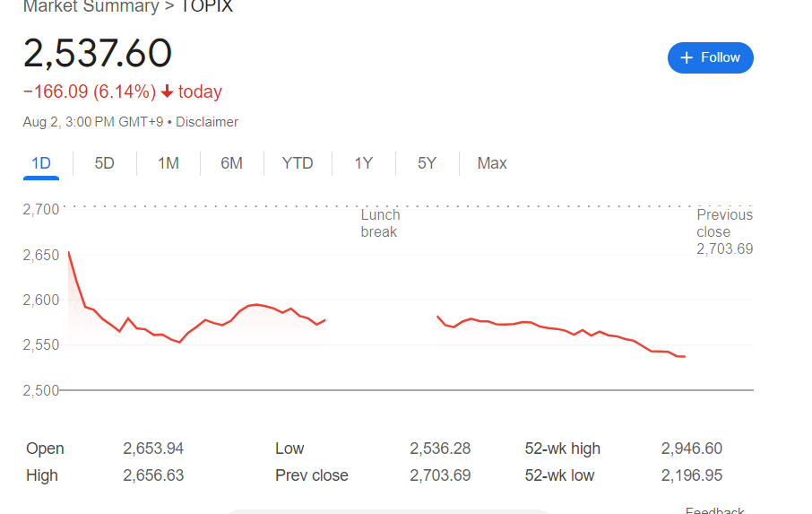
Task: Switch to the 5D chart range
Action: pos(105,163)
